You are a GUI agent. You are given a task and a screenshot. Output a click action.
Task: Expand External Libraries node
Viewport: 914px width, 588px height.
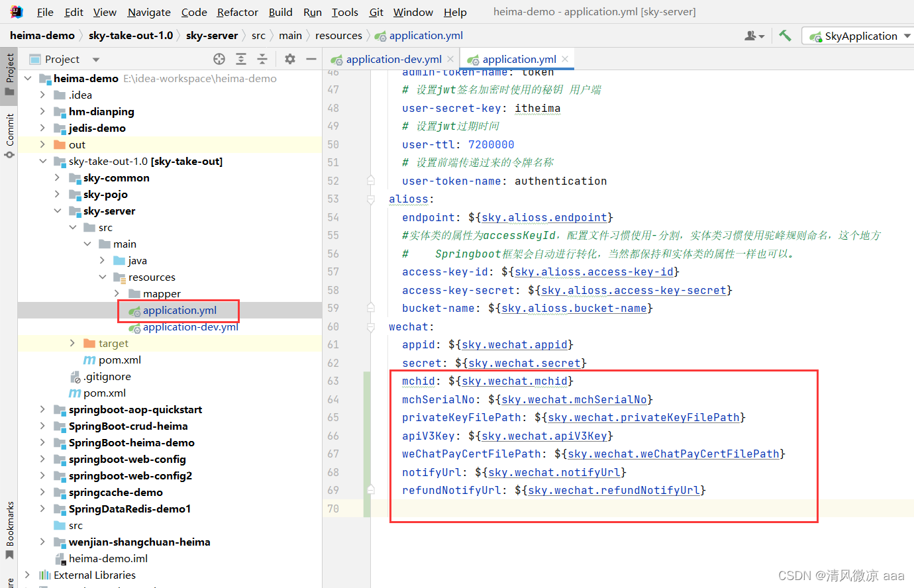click(x=28, y=575)
